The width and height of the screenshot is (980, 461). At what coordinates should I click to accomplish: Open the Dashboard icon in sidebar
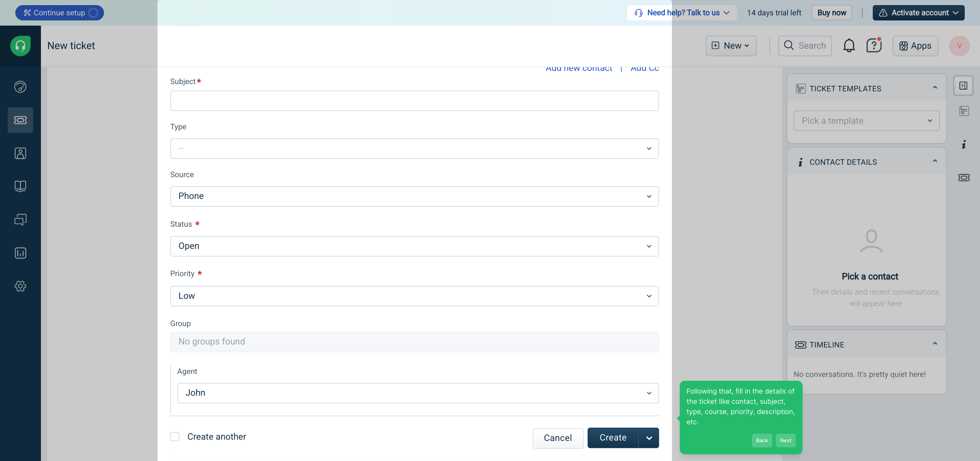pos(20,87)
